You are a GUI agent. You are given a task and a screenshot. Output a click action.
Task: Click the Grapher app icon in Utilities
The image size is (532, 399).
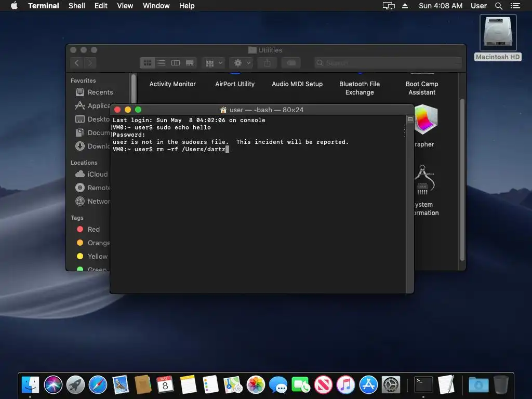pos(426,120)
